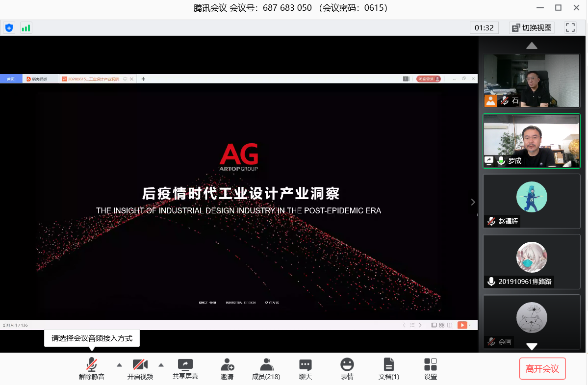Image resolution: width=588 pixels, height=385 pixels.
Task: Open the Invite (邀请) option
Action: (227, 369)
